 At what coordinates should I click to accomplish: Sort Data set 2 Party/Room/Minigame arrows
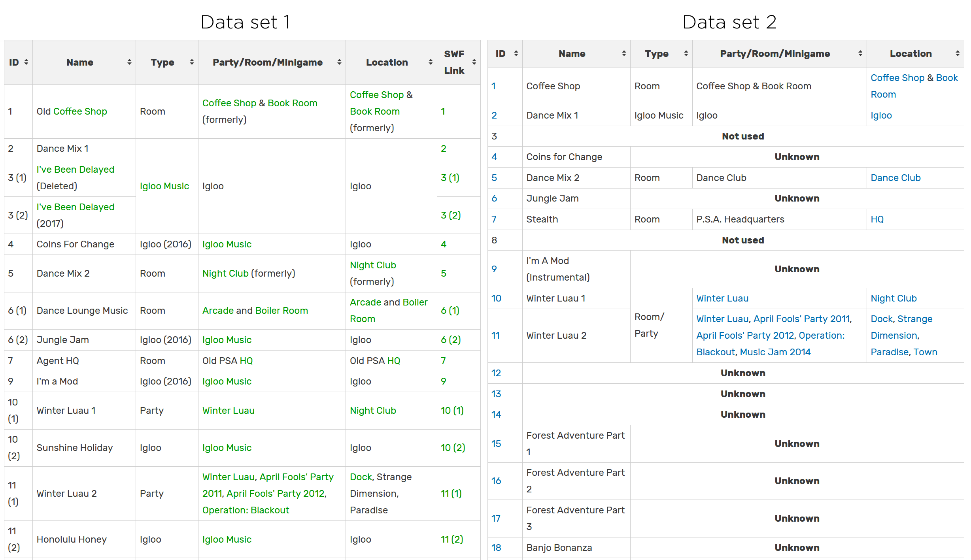click(860, 53)
